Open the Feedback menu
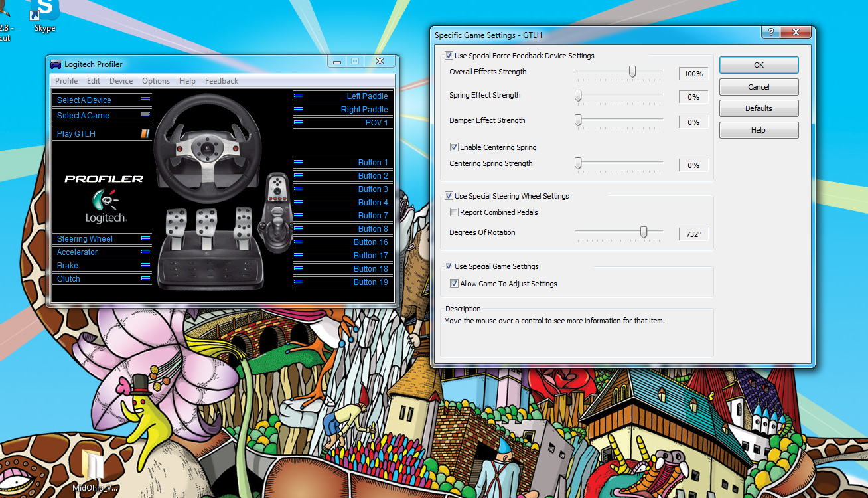Viewport: 868px width, 498px height. pyautogui.click(x=222, y=81)
